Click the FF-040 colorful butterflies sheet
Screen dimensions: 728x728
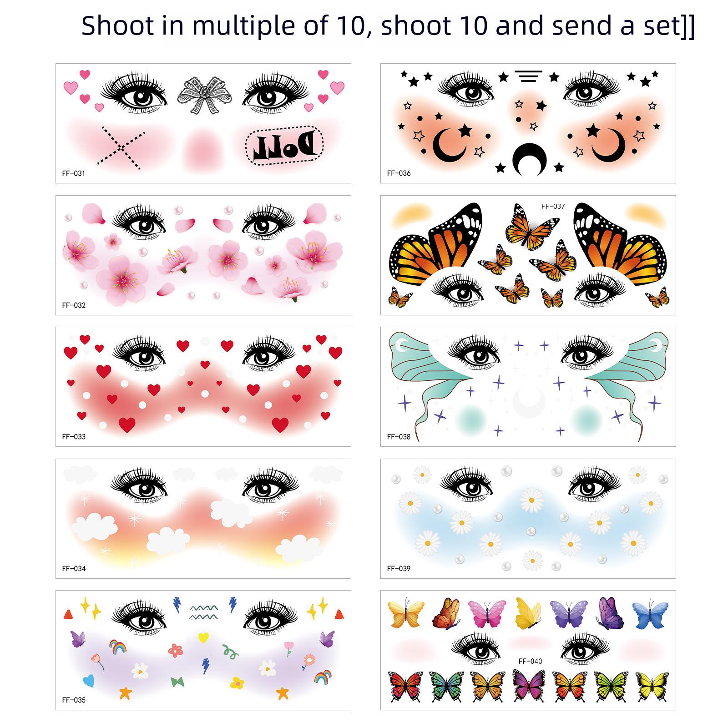(528, 650)
